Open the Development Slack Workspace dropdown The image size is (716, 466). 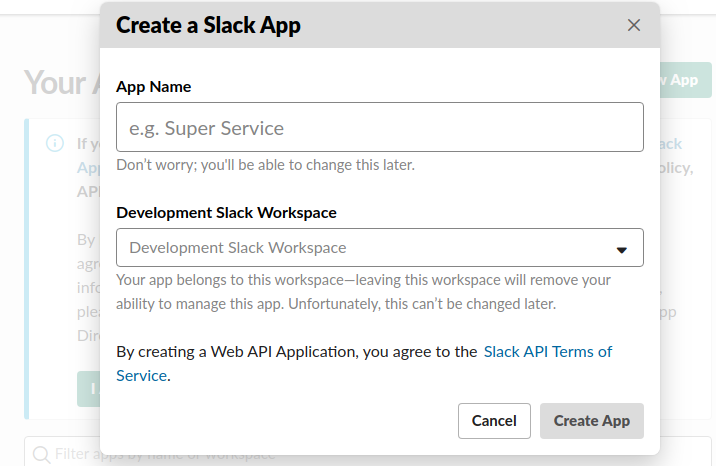pos(379,248)
